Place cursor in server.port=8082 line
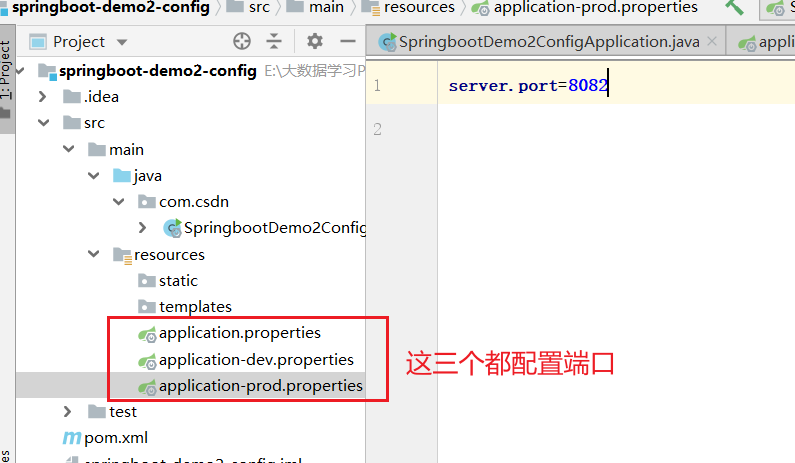 point(527,85)
